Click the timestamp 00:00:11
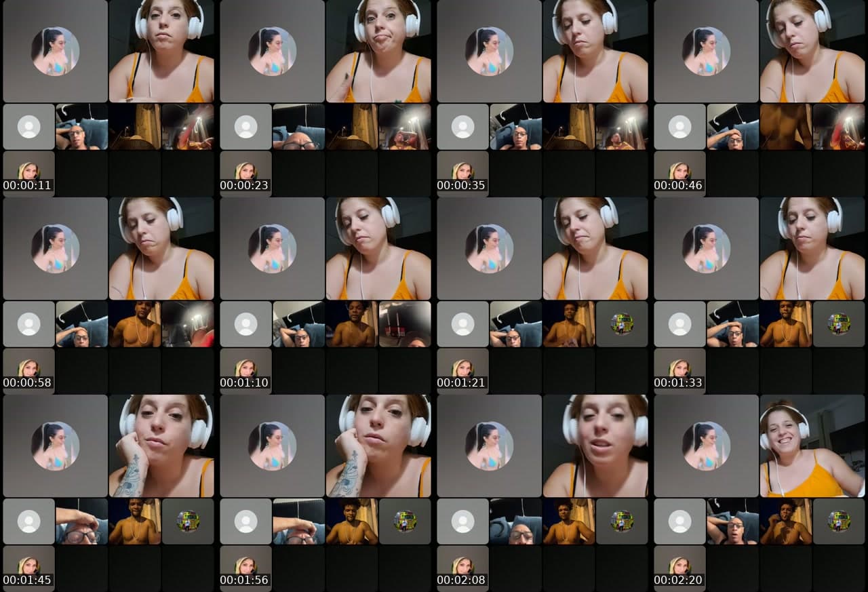The width and height of the screenshot is (868, 592). click(27, 185)
